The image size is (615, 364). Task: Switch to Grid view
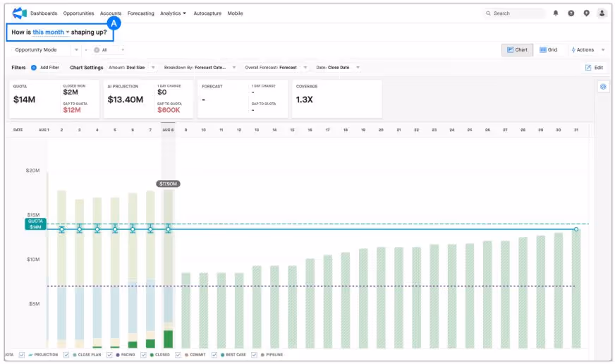pos(548,50)
